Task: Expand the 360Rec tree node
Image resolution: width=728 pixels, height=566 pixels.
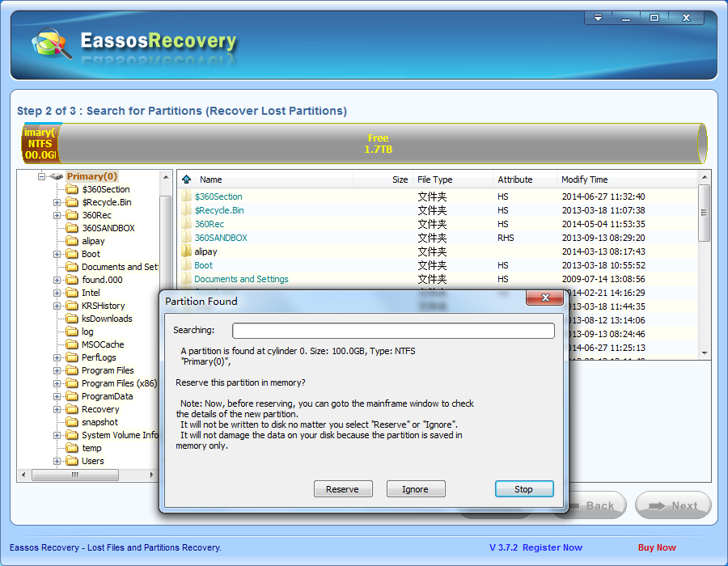Action: [x=57, y=215]
